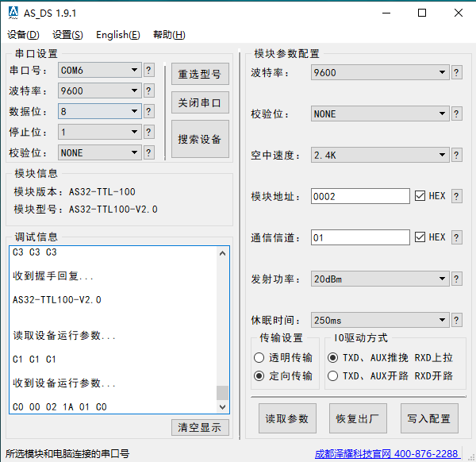Minimize the AS_DS window

(x=386, y=13)
